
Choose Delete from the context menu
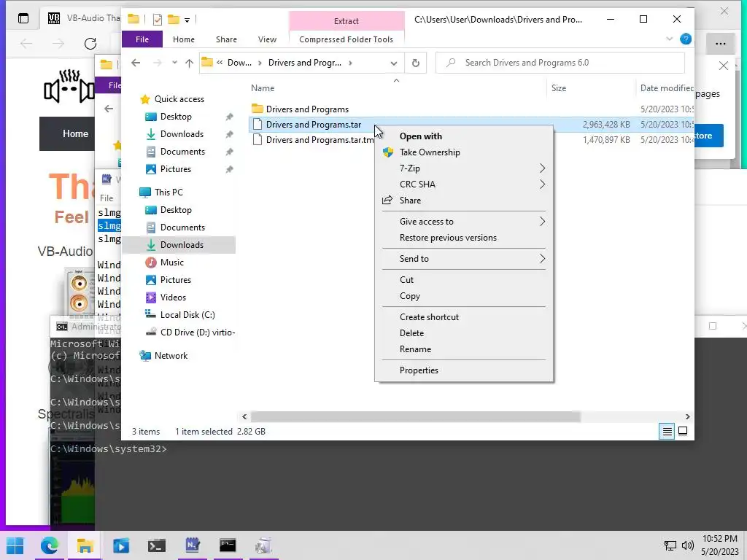point(464,332)
